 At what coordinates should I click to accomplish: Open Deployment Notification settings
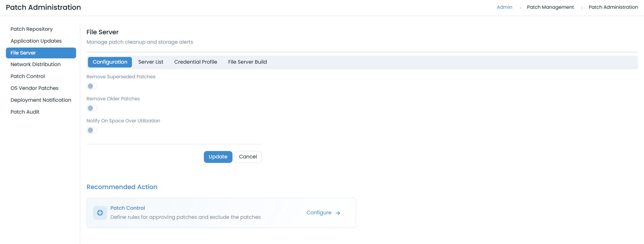[41, 100]
